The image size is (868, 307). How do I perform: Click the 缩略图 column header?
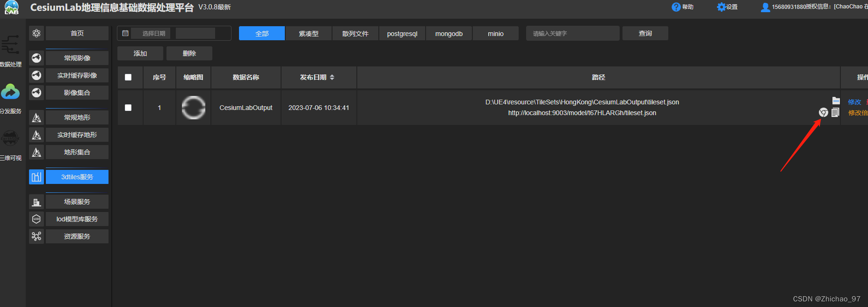(x=194, y=77)
